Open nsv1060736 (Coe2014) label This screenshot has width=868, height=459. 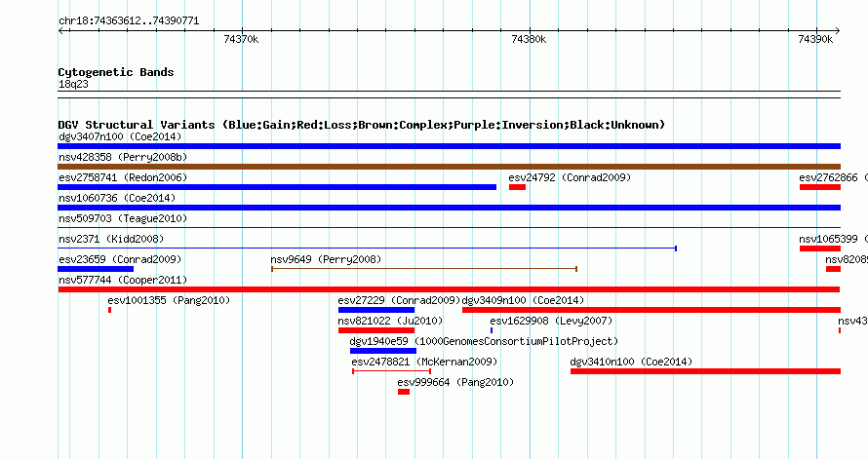coord(117,198)
